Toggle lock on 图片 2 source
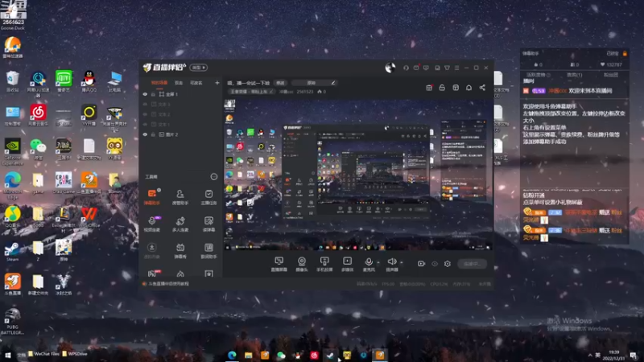The image size is (644, 362). click(x=153, y=134)
